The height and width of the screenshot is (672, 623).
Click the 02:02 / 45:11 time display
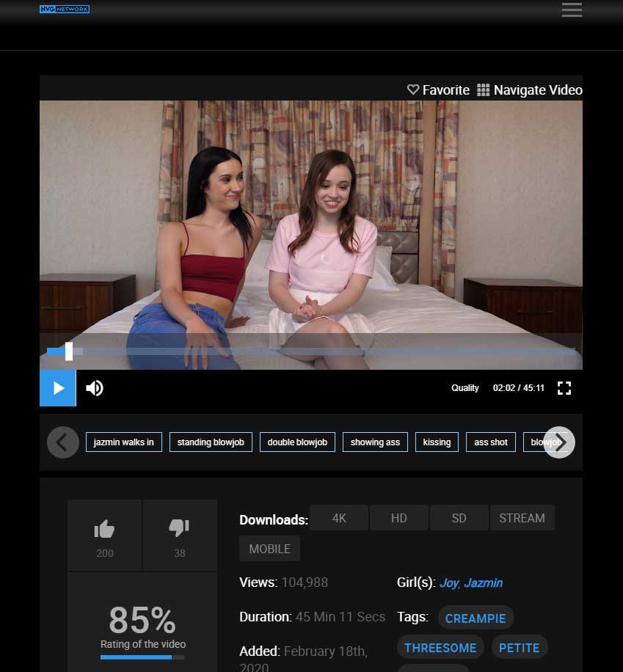click(x=518, y=388)
